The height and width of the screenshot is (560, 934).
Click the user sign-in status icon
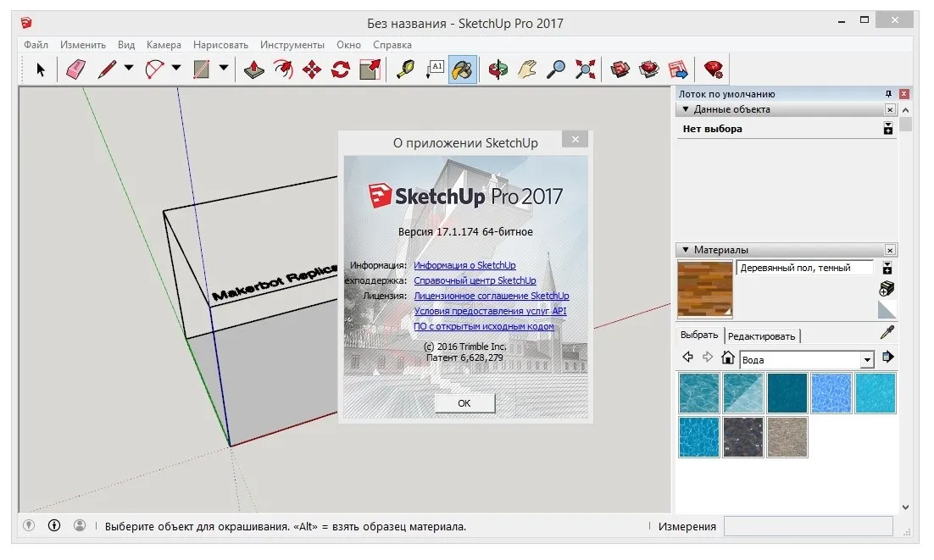click(x=79, y=525)
